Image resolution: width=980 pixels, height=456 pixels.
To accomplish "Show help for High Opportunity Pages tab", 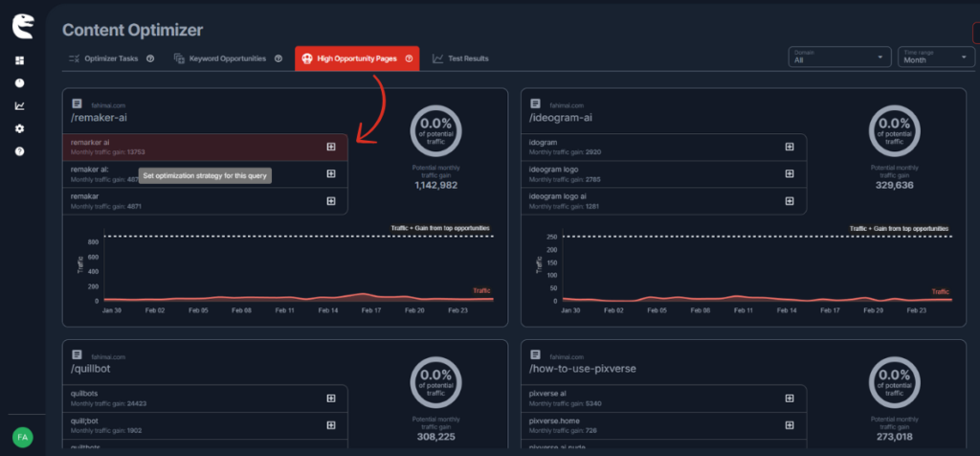I will [x=410, y=58].
